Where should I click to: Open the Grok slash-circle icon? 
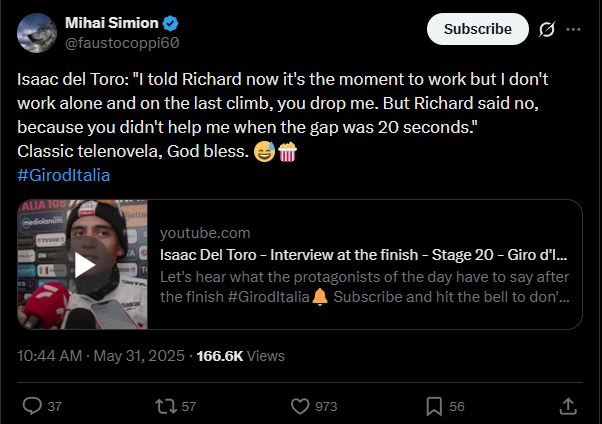coord(547,30)
